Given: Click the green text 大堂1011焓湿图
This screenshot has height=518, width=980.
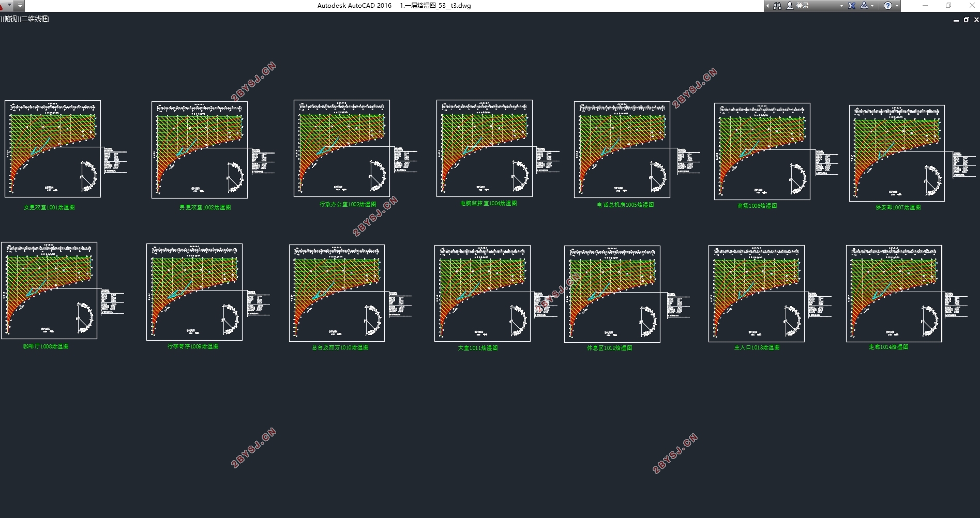Looking at the screenshot, I should 478,348.
